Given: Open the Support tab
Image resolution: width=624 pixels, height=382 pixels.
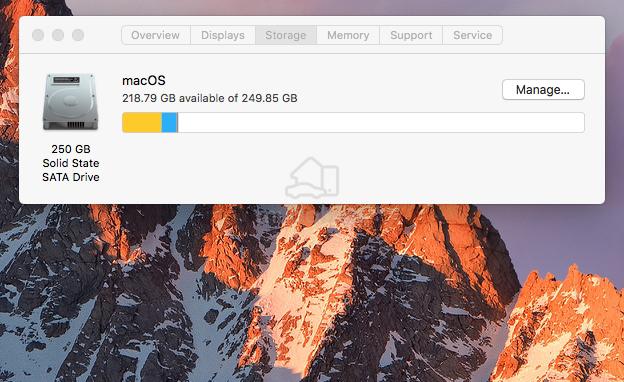Looking at the screenshot, I should click(411, 35).
